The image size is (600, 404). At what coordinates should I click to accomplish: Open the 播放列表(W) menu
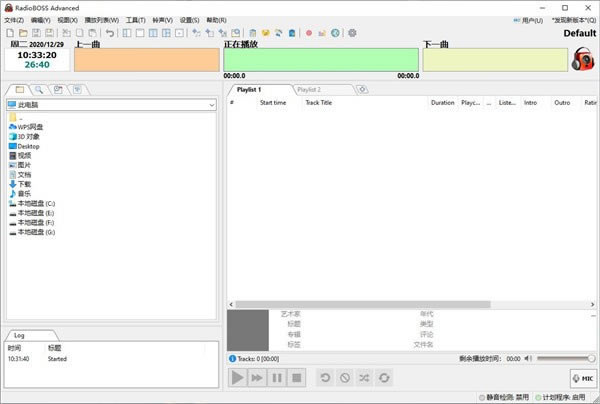(100, 20)
